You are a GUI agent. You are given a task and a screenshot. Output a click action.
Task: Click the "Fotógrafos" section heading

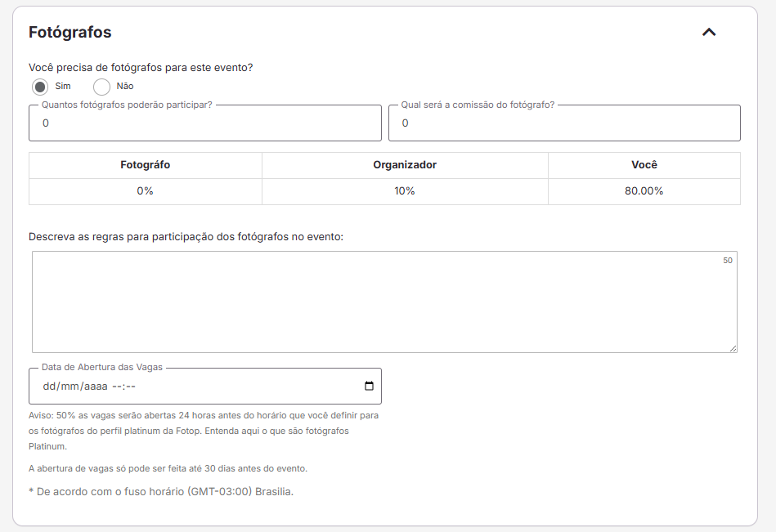pyautogui.click(x=70, y=33)
